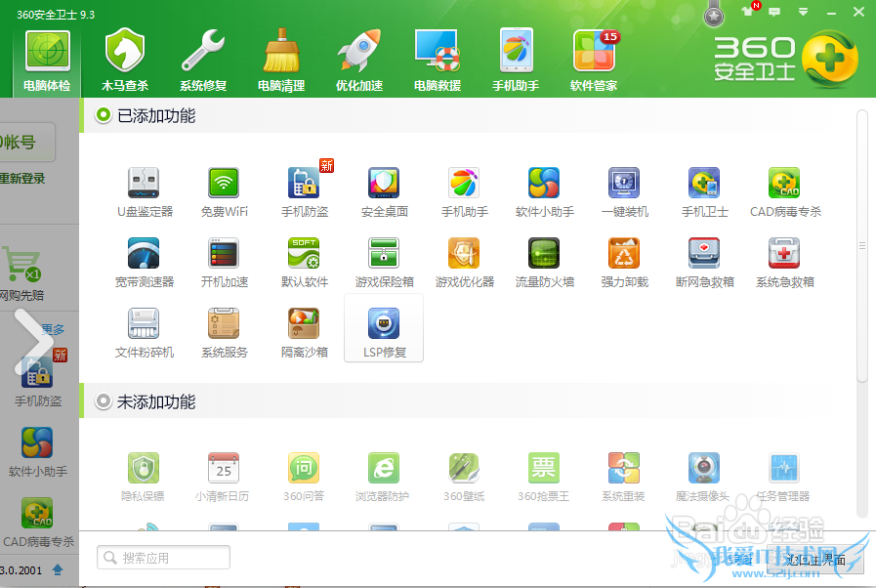876x588 pixels.
Task: Click the medal badge icon in titlebar
Action: coord(714,14)
